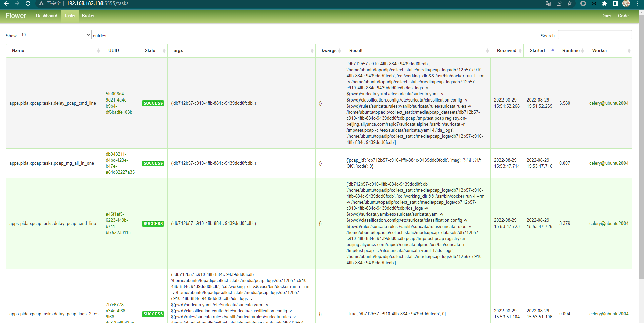Open the Chrome three-dot menu
Screen dimensions: 644x323
point(637,4)
